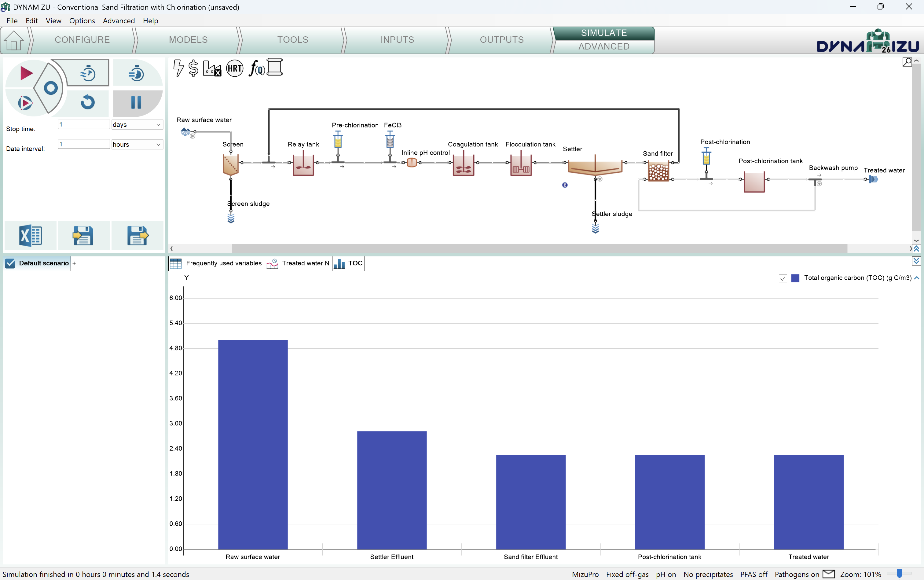Collapse the chart legend chevron
The width and height of the screenshot is (924, 580).
[x=917, y=278]
